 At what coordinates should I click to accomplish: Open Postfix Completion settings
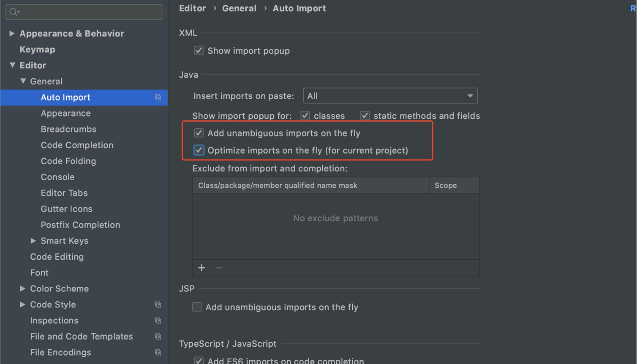(x=80, y=225)
